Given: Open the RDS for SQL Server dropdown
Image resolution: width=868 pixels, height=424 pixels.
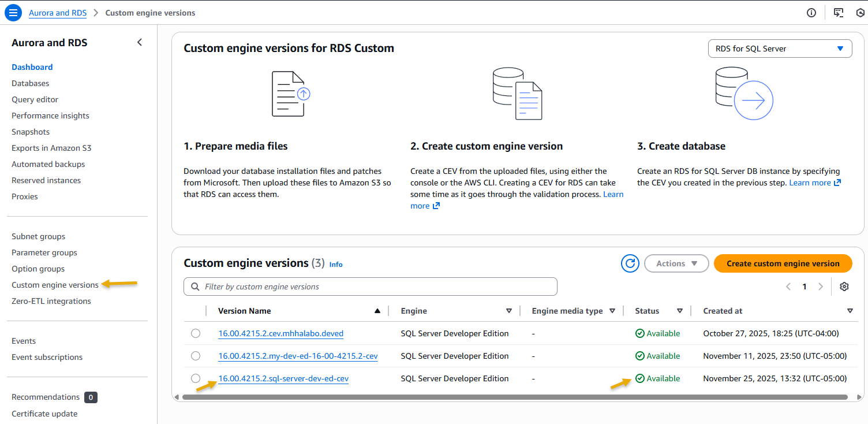Looking at the screenshot, I should click(780, 49).
